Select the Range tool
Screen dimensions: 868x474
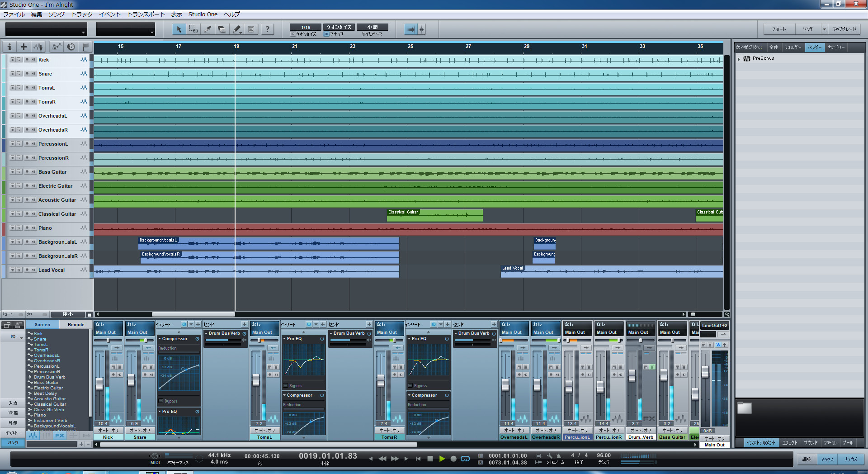(x=193, y=29)
